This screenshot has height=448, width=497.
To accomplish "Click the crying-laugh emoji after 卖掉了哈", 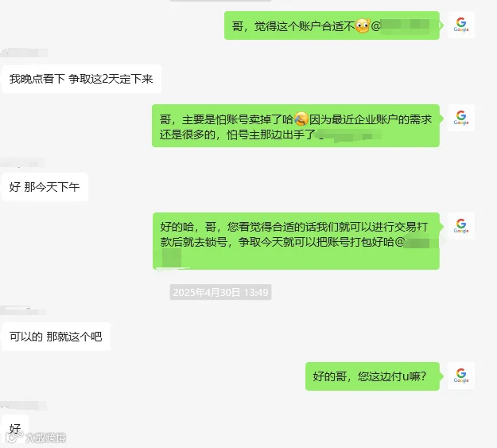I will click(301, 119).
